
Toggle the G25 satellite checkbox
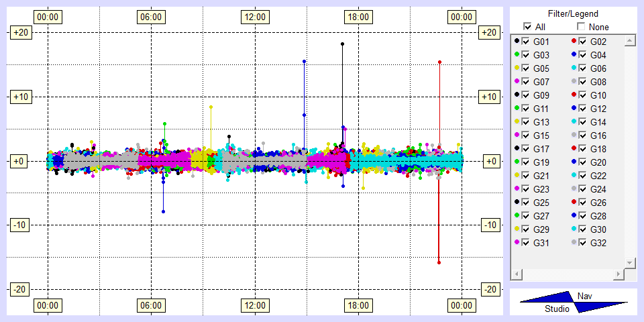526,203
